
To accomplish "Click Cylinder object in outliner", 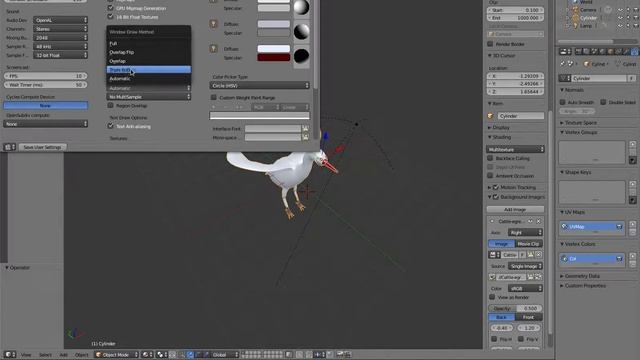I will [588, 18].
